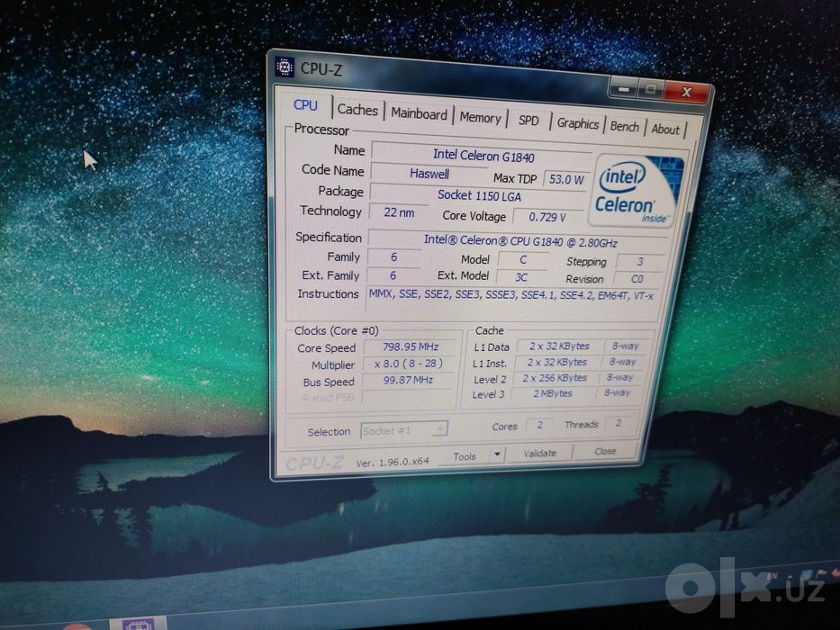Select the Memory tab

point(480,118)
